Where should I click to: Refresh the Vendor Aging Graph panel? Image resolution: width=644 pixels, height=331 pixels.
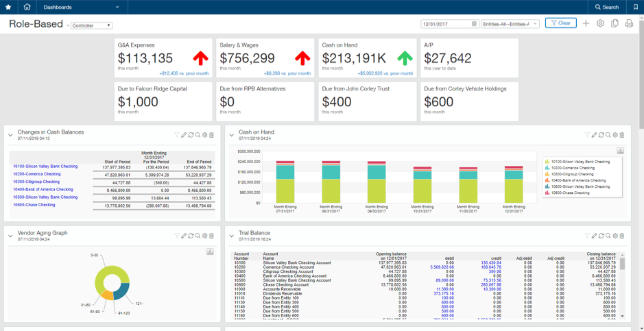[x=191, y=236]
